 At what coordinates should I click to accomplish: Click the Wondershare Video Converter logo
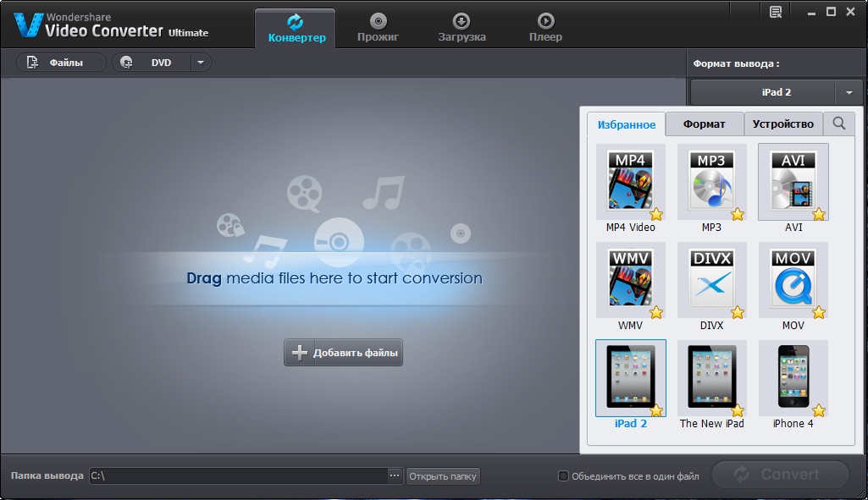point(111,25)
